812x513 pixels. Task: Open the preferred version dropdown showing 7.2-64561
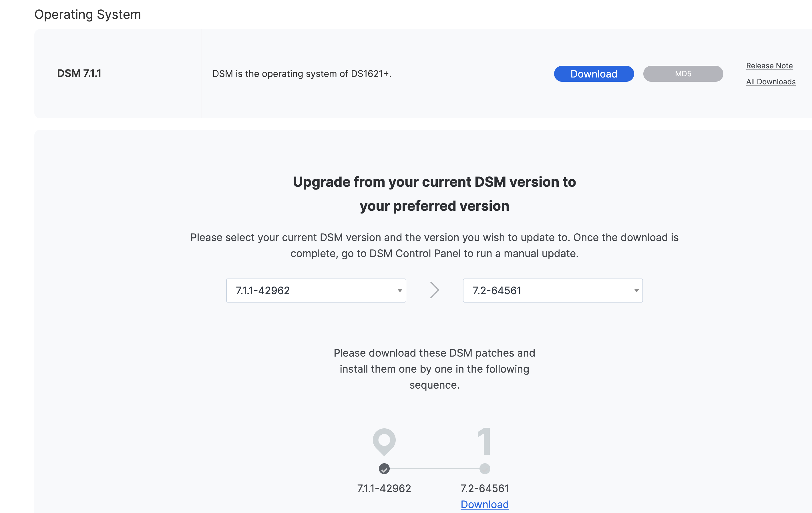552,291
